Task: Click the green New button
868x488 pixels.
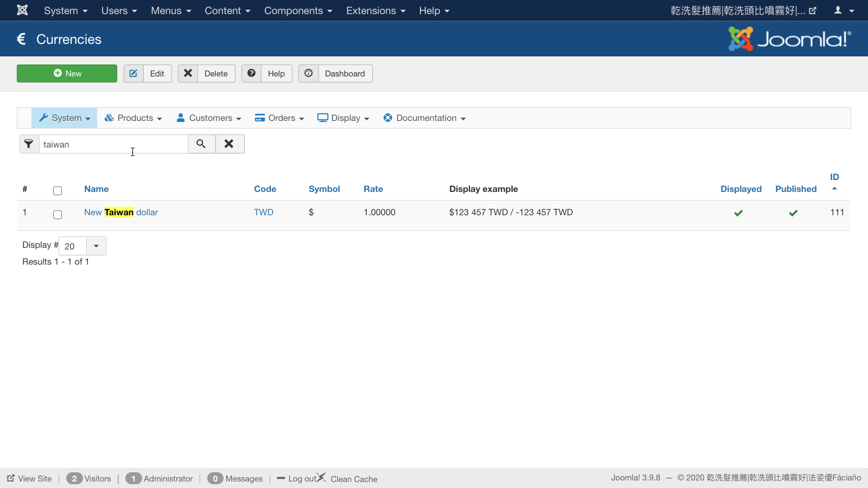Action: point(67,74)
